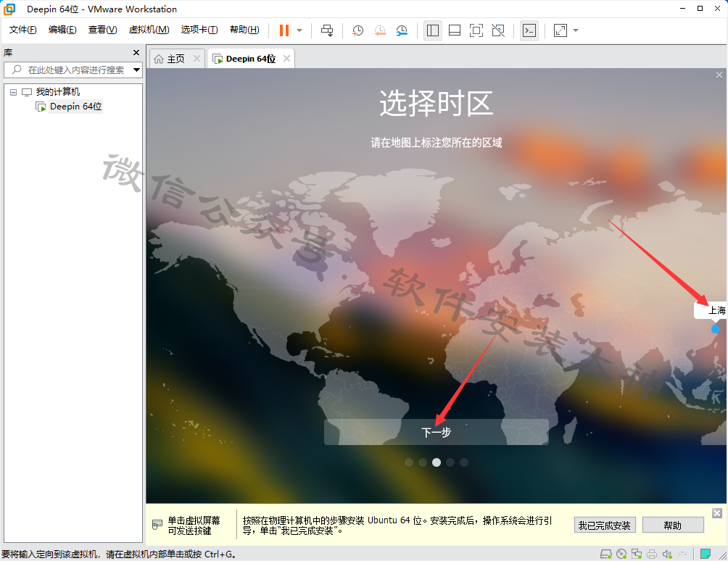Close the 主页 tab

pos(197,59)
